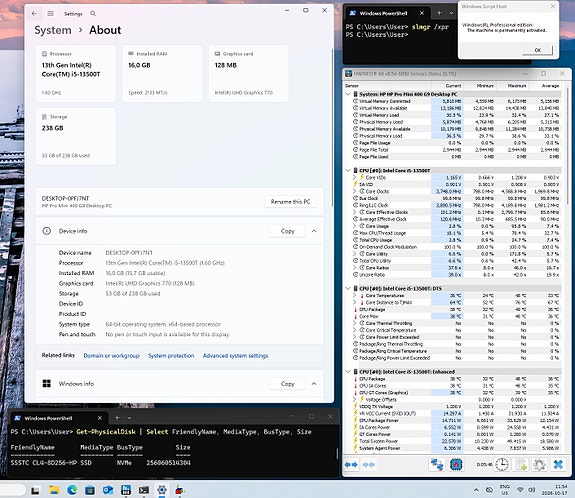Open Microsoft Store from the taskbar
Viewport: 575px width, 498px height.
tap(90, 490)
